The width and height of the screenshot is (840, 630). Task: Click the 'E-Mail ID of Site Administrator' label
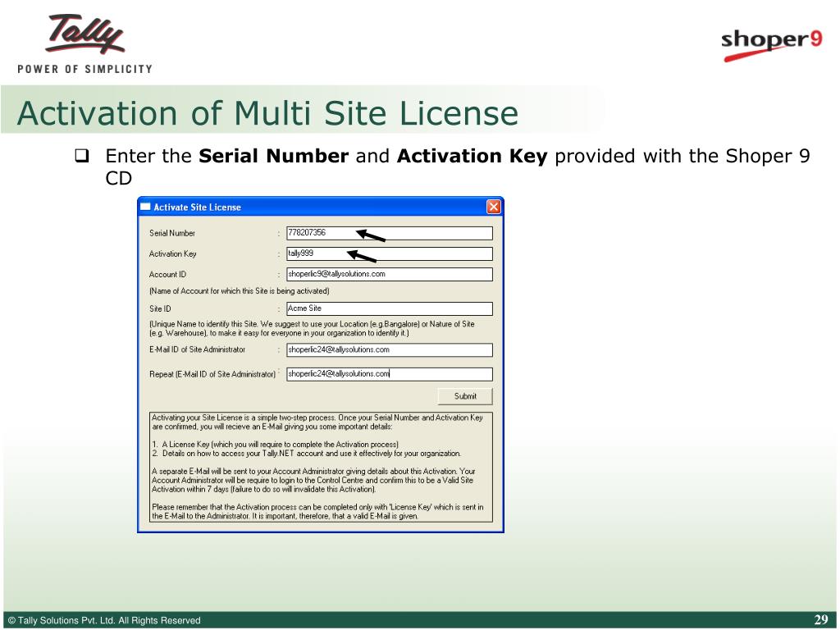197,349
